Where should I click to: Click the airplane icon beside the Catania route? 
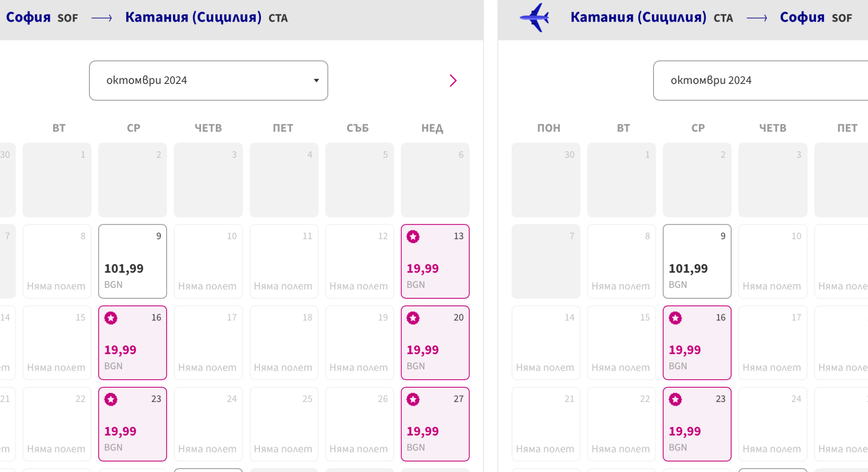click(x=535, y=18)
